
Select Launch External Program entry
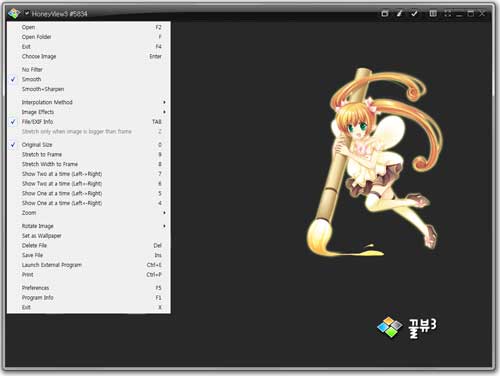[x=89, y=265]
